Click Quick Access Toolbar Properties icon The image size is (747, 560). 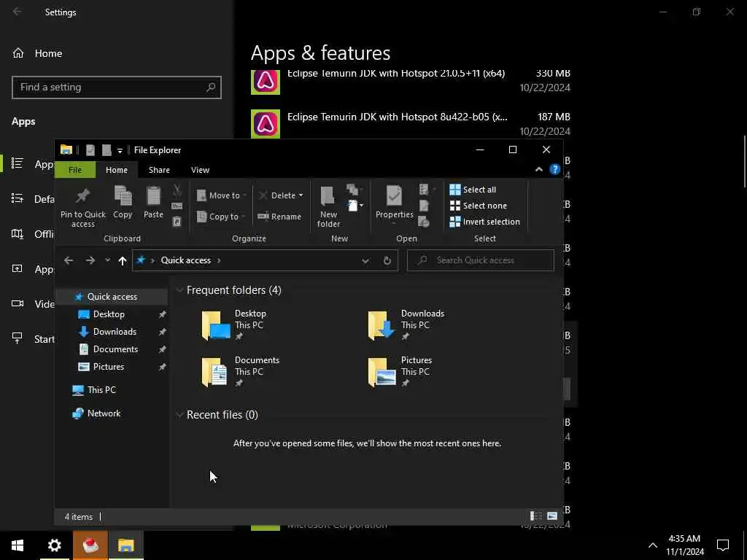(90, 150)
